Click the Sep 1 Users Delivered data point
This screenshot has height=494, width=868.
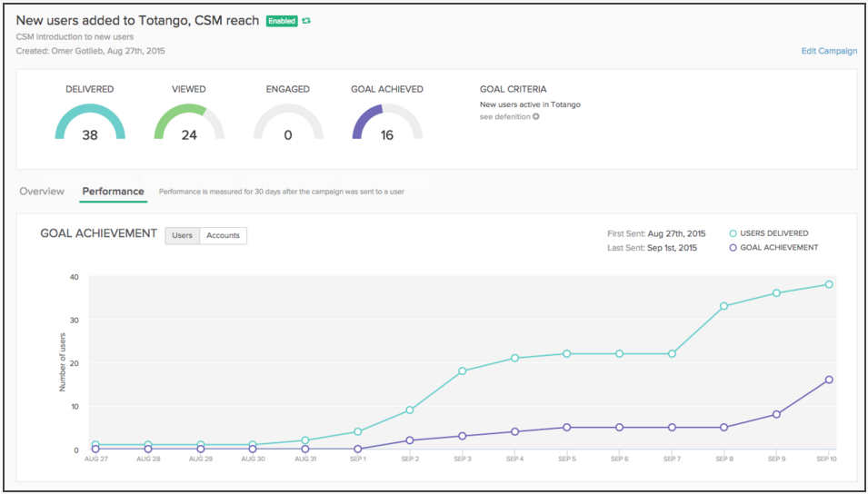357,431
